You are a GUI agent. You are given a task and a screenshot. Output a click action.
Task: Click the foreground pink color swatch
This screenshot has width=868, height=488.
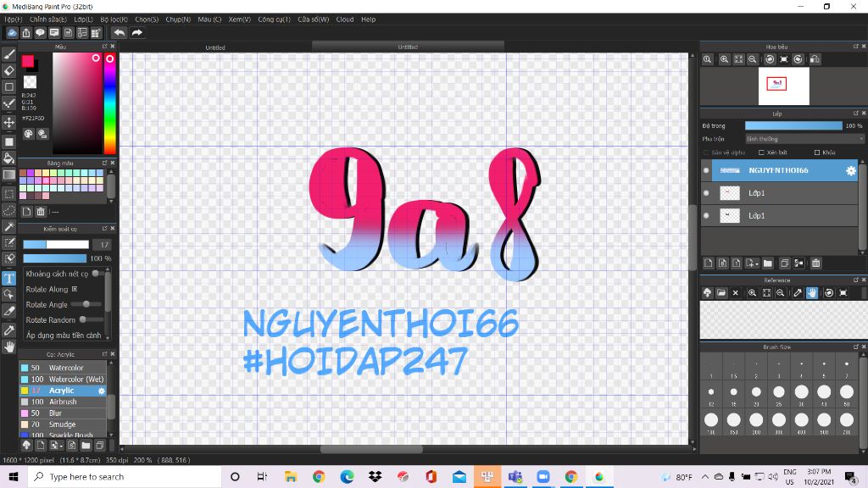(x=28, y=61)
